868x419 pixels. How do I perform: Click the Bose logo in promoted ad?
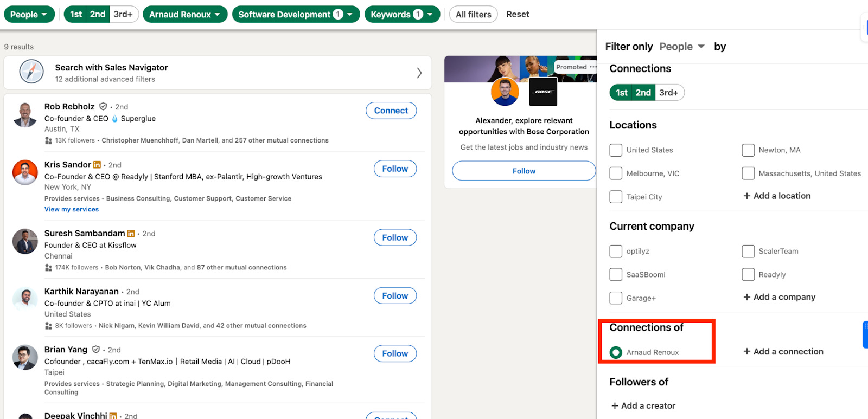click(x=543, y=92)
